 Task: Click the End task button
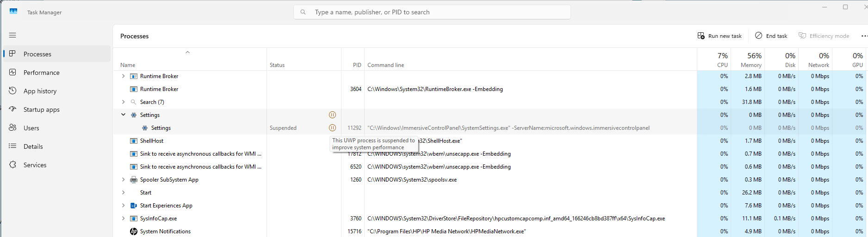point(771,36)
